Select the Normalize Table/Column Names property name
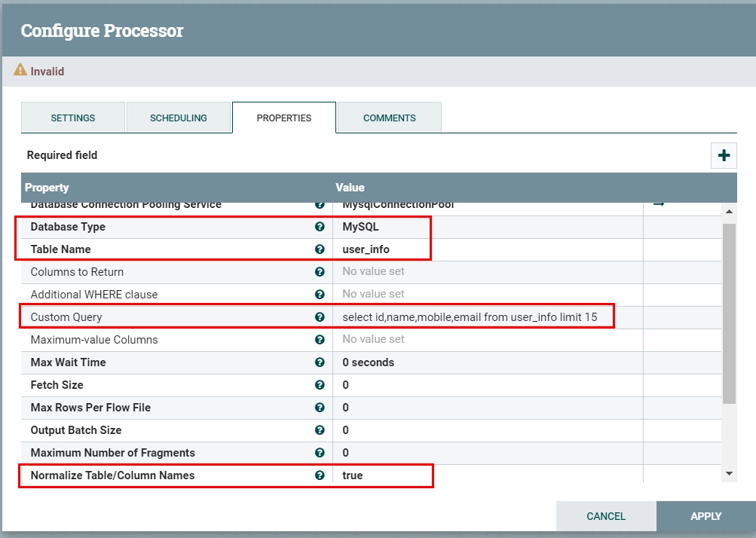The height and width of the screenshot is (538, 756). tap(113, 475)
